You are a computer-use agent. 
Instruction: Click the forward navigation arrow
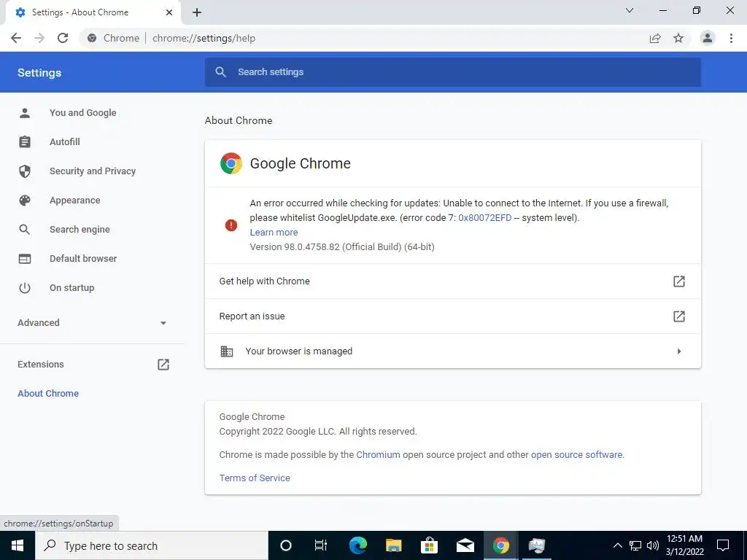coord(39,38)
